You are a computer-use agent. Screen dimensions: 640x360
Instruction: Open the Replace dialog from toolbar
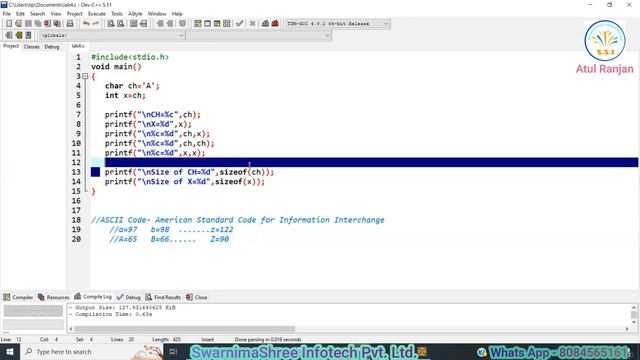click(x=120, y=24)
